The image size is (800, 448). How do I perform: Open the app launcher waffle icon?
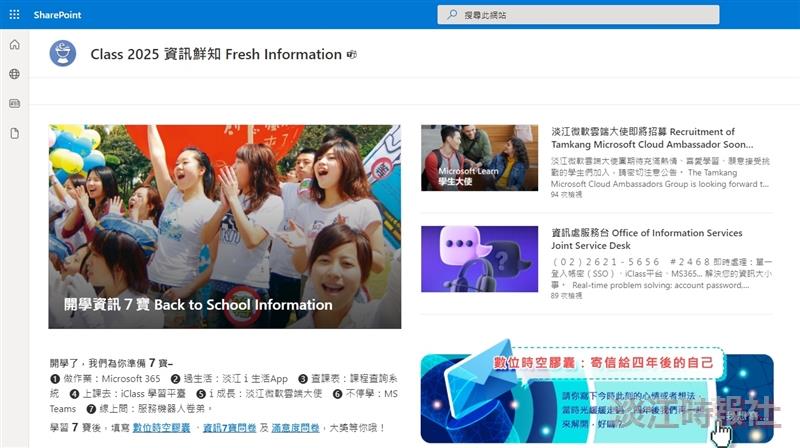14,15
